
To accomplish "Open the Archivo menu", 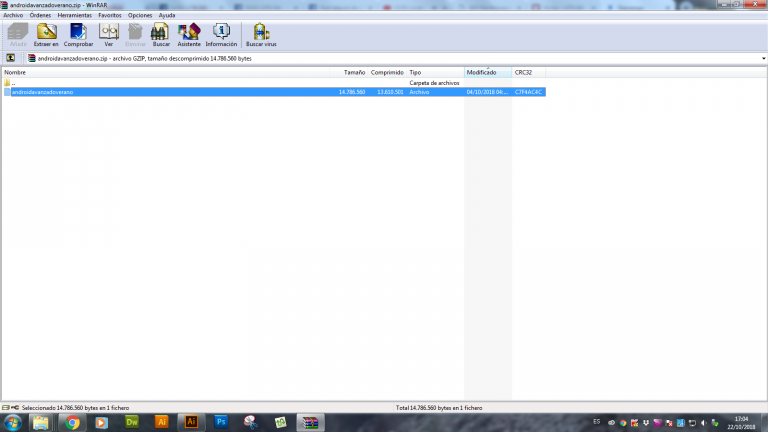I will [13, 15].
